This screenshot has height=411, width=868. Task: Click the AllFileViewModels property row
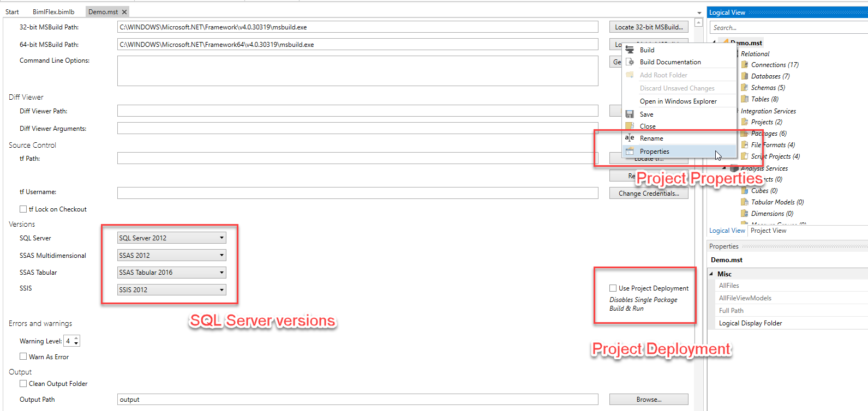tap(792, 298)
